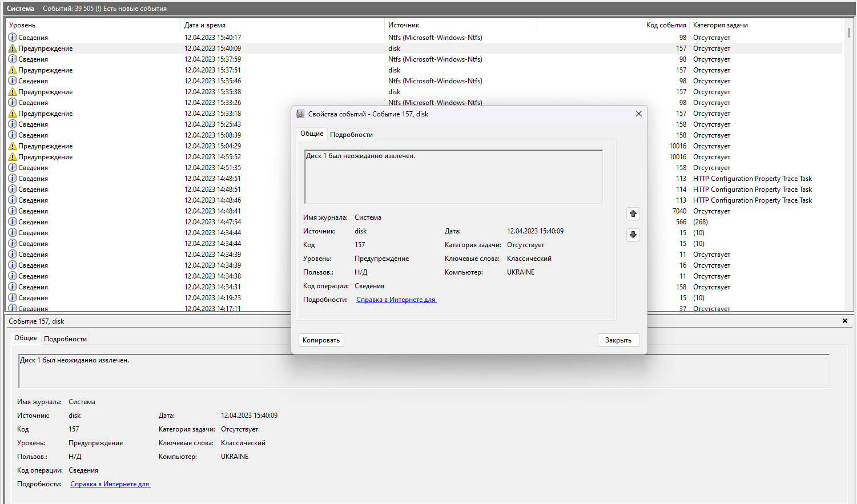Click the info icon of the 14:48:41 event
The image size is (857, 504).
tap(13, 211)
